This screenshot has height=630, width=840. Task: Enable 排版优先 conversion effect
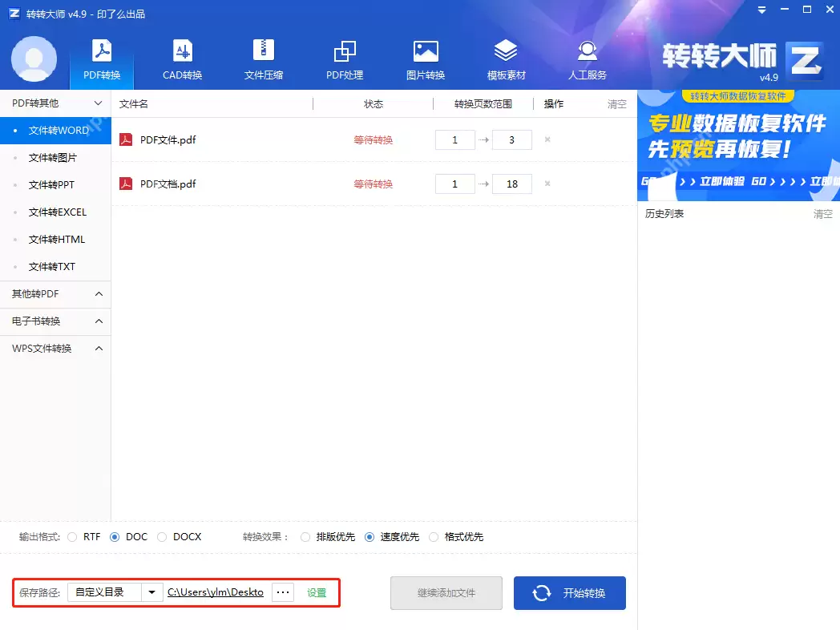coord(305,537)
